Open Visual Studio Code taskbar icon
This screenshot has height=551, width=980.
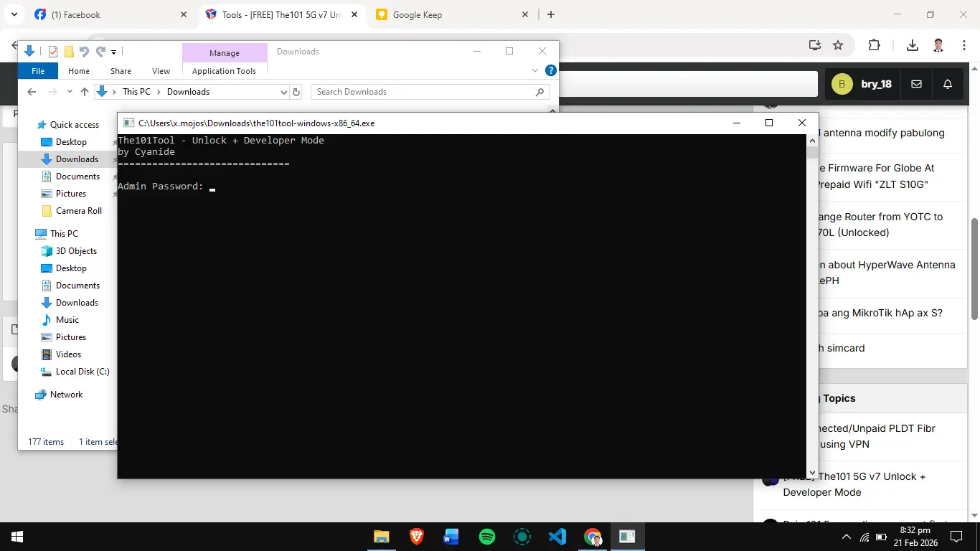[557, 537]
